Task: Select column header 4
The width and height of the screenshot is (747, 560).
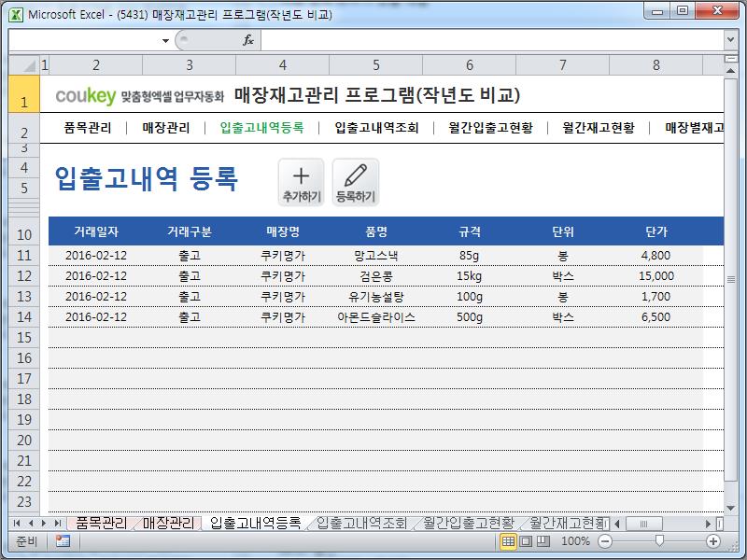Action: [x=283, y=65]
